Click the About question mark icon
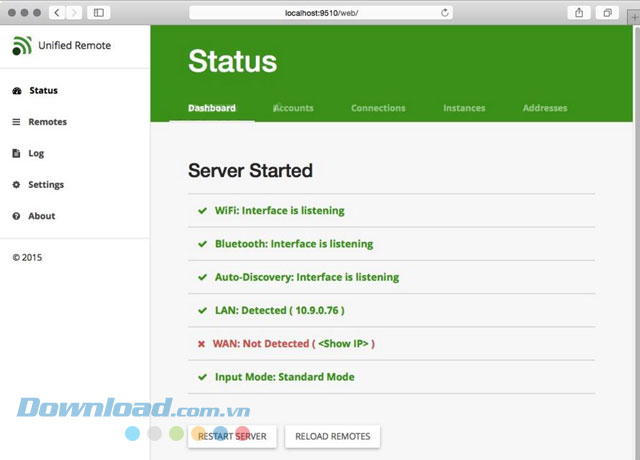 tap(16, 216)
